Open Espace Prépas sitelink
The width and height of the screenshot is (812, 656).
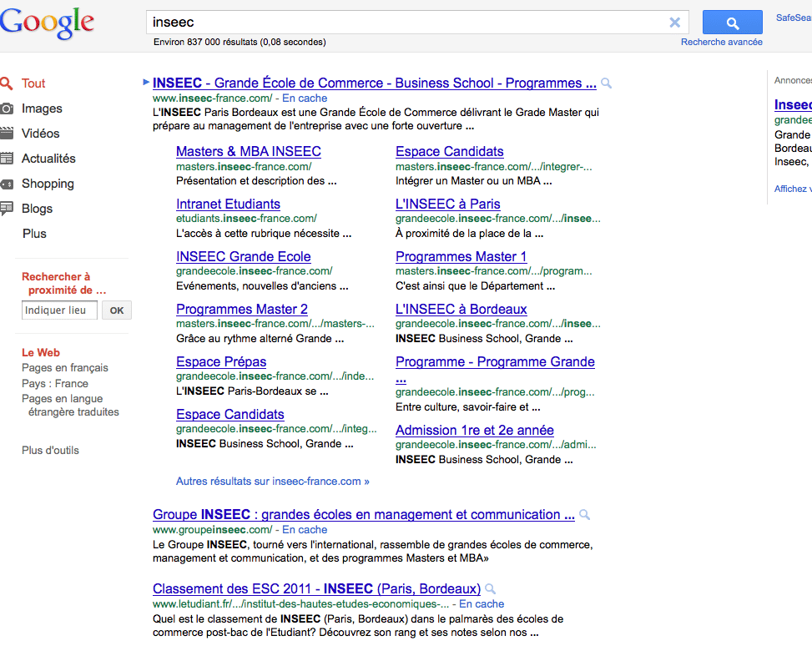point(221,362)
